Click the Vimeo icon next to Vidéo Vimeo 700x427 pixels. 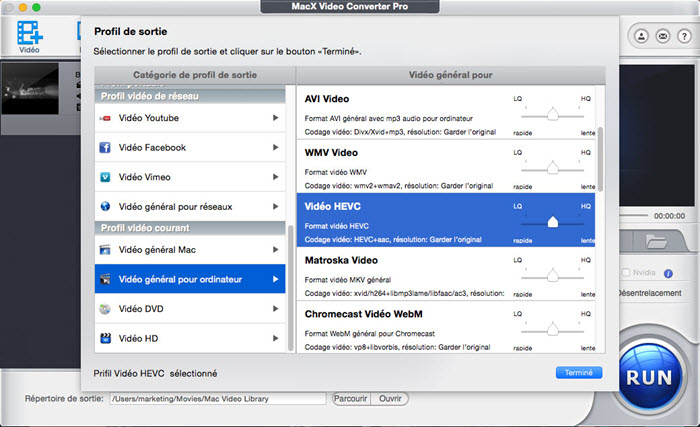pyautogui.click(x=104, y=177)
